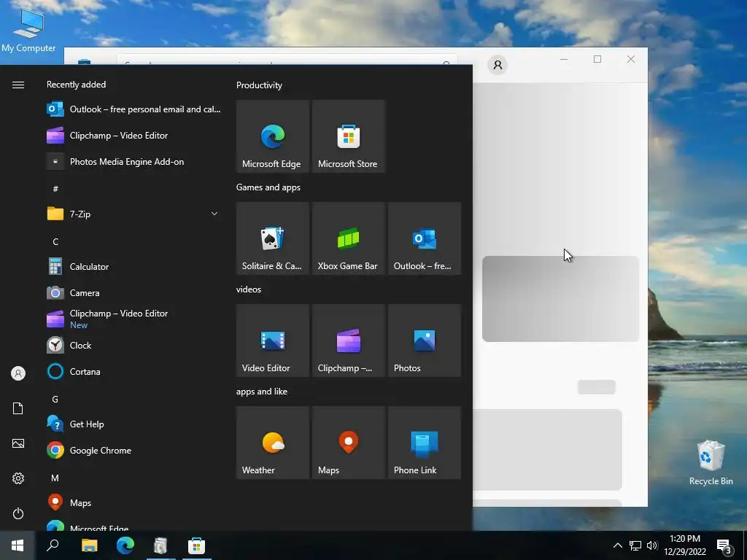Open the Outlook tile in Games and apps

point(424,238)
